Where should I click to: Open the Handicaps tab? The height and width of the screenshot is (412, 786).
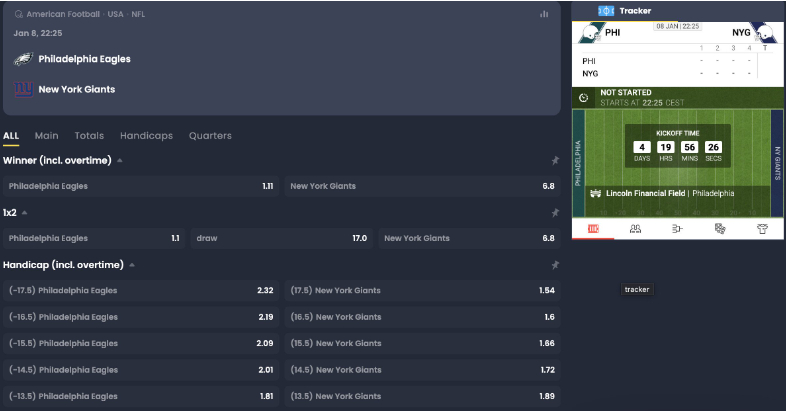[x=146, y=136]
